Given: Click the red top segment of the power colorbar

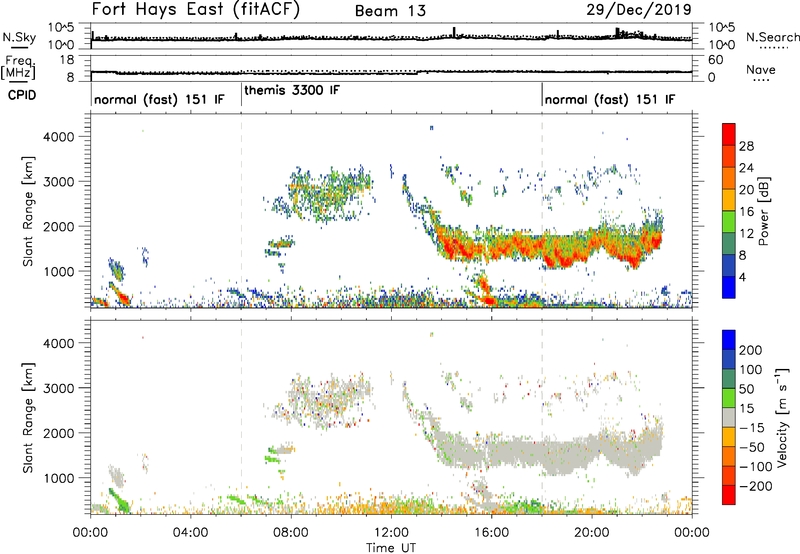Looking at the screenshot, I should (x=729, y=135).
